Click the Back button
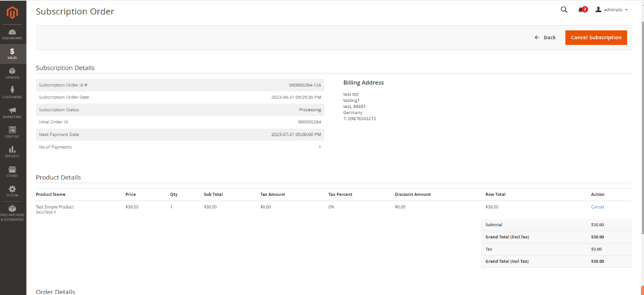Viewport: 644px width, 295px height. click(545, 37)
